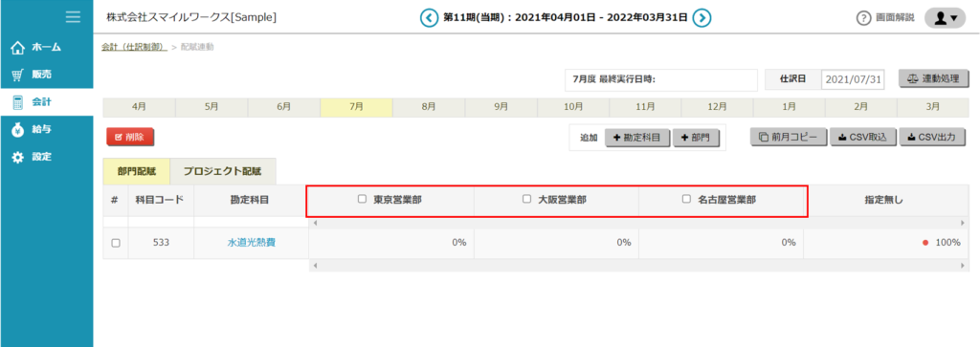Switch to the プロジェクト配賦 tab
Image resolution: width=980 pixels, height=347 pixels.
click(222, 171)
